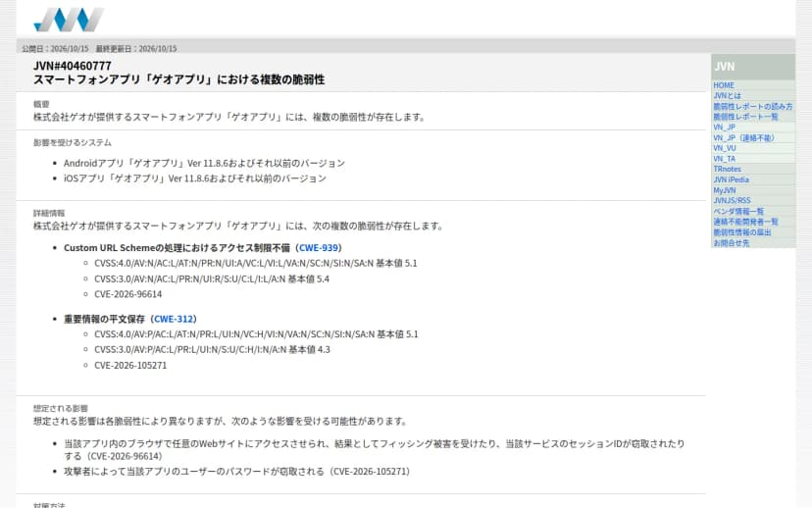Click the CVSS:3.0 vector 基本値 5.4
Screen dimensions: 812x508
pos(211,279)
